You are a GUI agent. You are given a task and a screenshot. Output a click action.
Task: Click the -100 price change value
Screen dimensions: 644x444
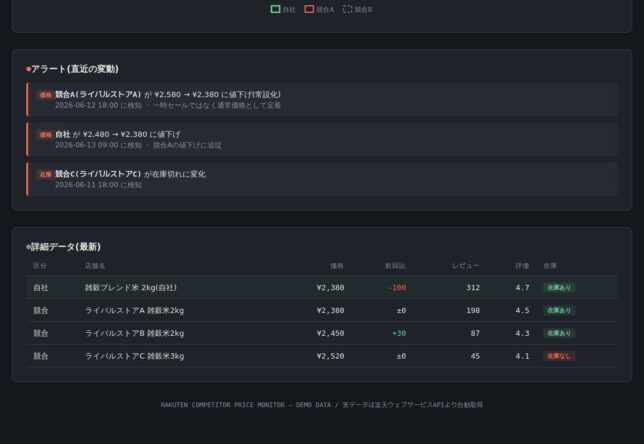pyautogui.click(x=397, y=288)
